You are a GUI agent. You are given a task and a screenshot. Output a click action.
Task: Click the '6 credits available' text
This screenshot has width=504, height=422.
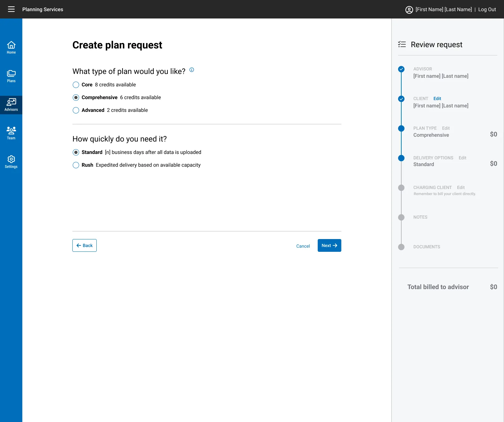[141, 98]
